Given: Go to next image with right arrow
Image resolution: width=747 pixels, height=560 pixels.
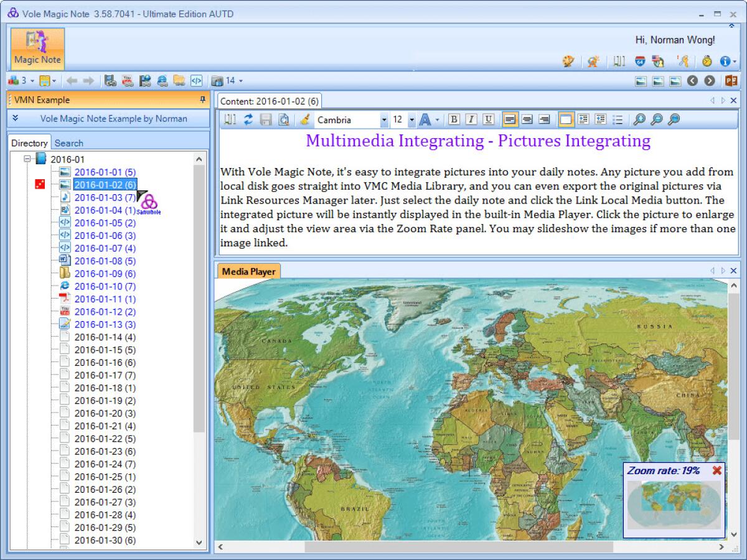Looking at the screenshot, I should pyautogui.click(x=710, y=81).
